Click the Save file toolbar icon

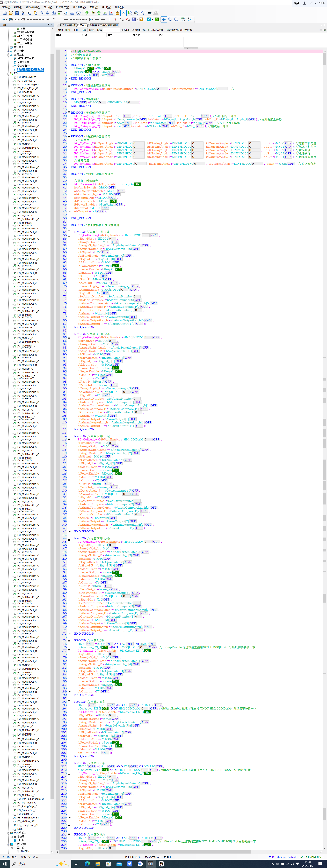pyautogui.click(x=17, y=13)
